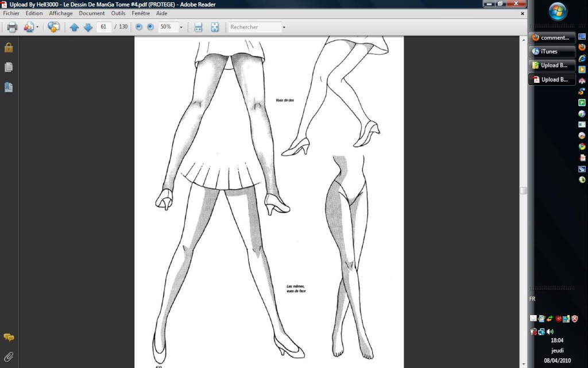Screen dimensions: 588x368
Task: Open the Affichage menu
Action: (61, 13)
